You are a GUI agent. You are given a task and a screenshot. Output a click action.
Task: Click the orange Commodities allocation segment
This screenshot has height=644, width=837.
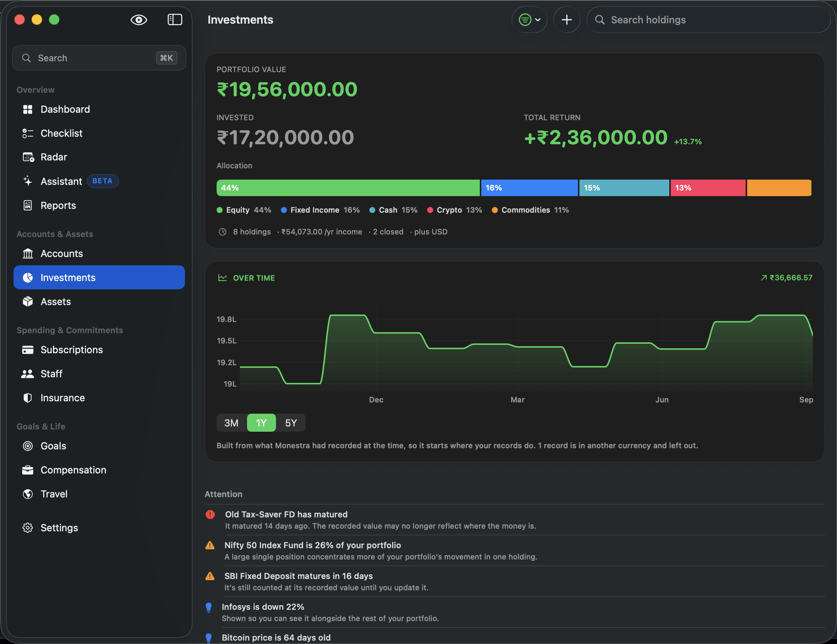tap(779, 187)
